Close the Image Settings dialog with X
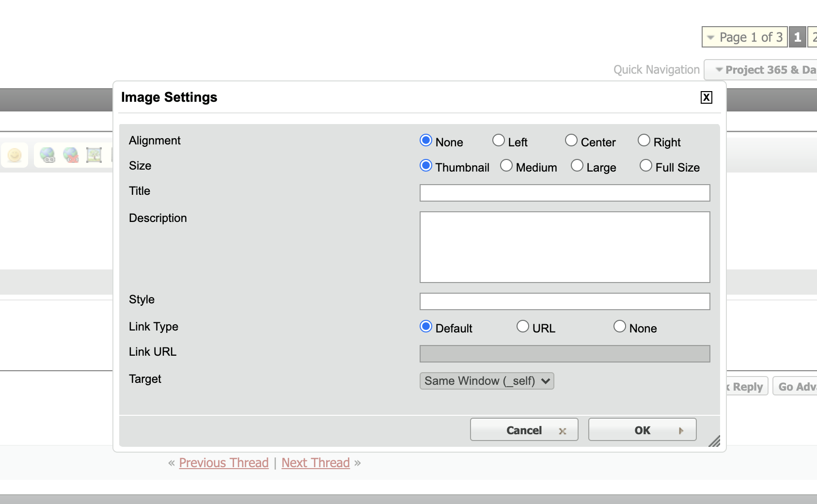The width and height of the screenshot is (817, 504). coord(706,97)
